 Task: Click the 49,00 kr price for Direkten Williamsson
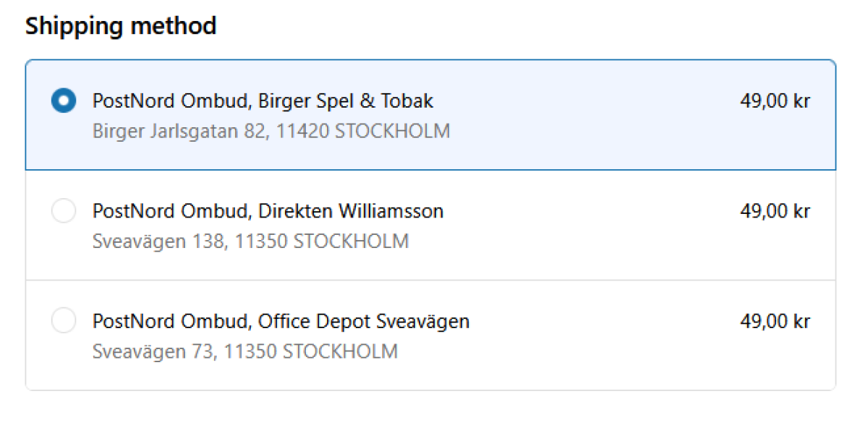(x=775, y=211)
